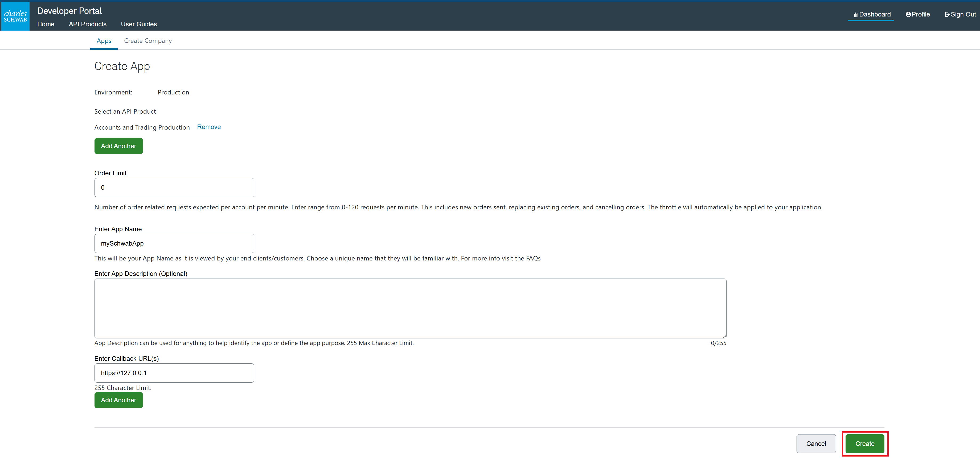Image resolution: width=980 pixels, height=460 pixels.
Task: Click the Production environment value
Action: (x=174, y=92)
